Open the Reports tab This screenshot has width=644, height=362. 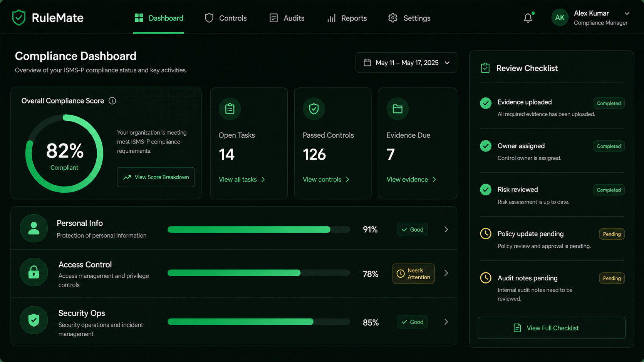tap(347, 18)
